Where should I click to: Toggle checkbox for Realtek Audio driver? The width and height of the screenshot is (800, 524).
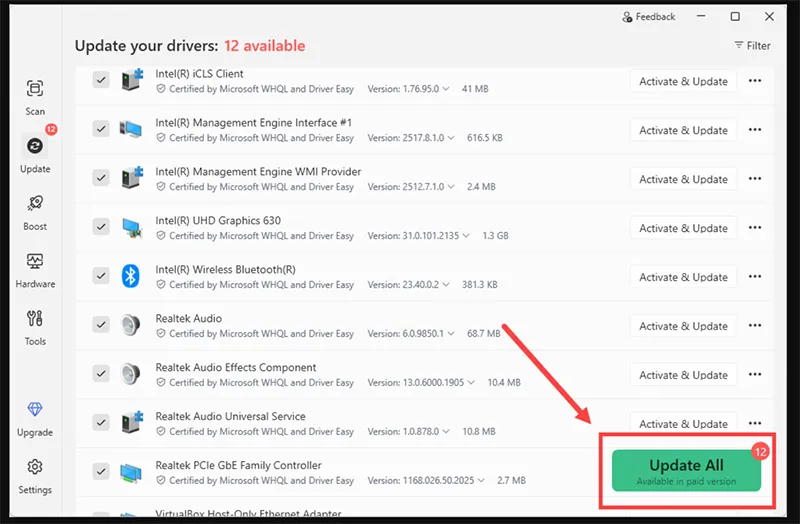tap(101, 325)
